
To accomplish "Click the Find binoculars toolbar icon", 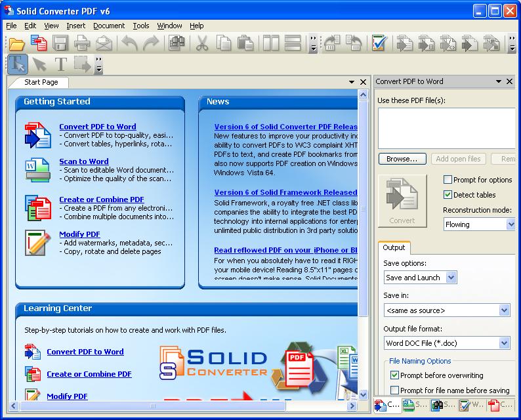I will [x=177, y=43].
